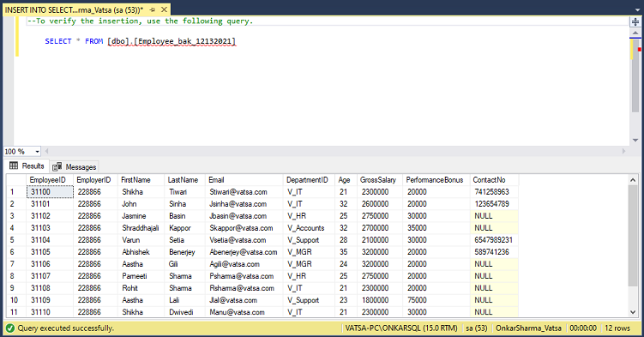The width and height of the screenshot is (644, 337).
Task: Close the INSERT INTO SELECT query tab
Action: click(164, 9)
